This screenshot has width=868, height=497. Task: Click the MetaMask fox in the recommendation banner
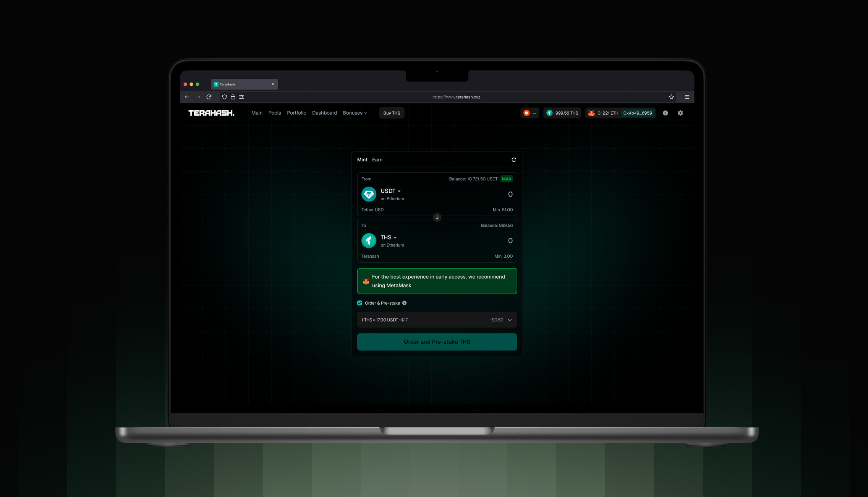pyautogui.click(x=366, y=281)
